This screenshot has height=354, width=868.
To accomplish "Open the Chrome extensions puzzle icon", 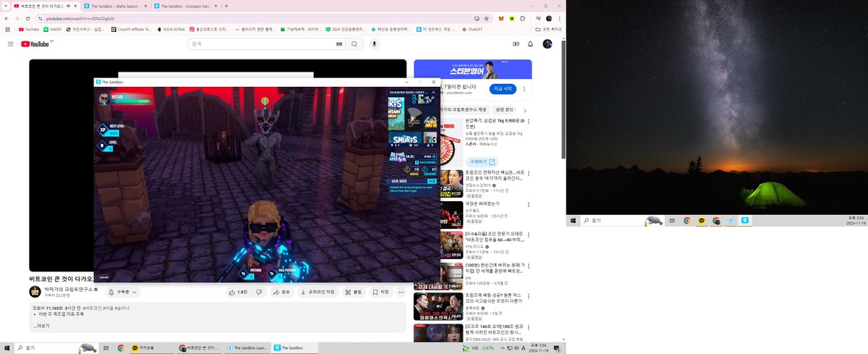I will click(x=524, y=18).
